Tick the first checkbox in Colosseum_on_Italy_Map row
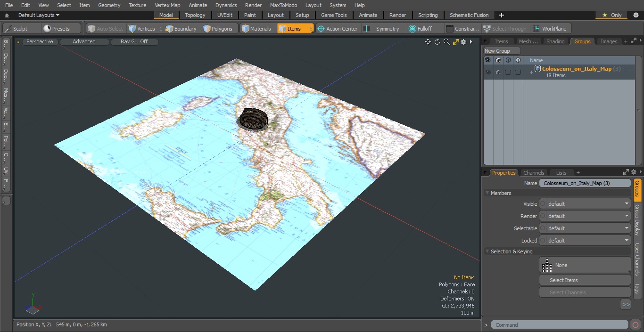644x332 pixels. coord(508,72)
